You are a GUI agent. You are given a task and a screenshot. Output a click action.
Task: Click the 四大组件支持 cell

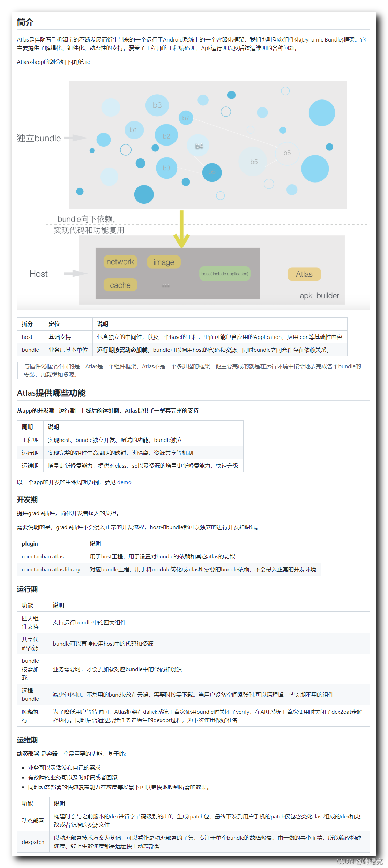33,622
